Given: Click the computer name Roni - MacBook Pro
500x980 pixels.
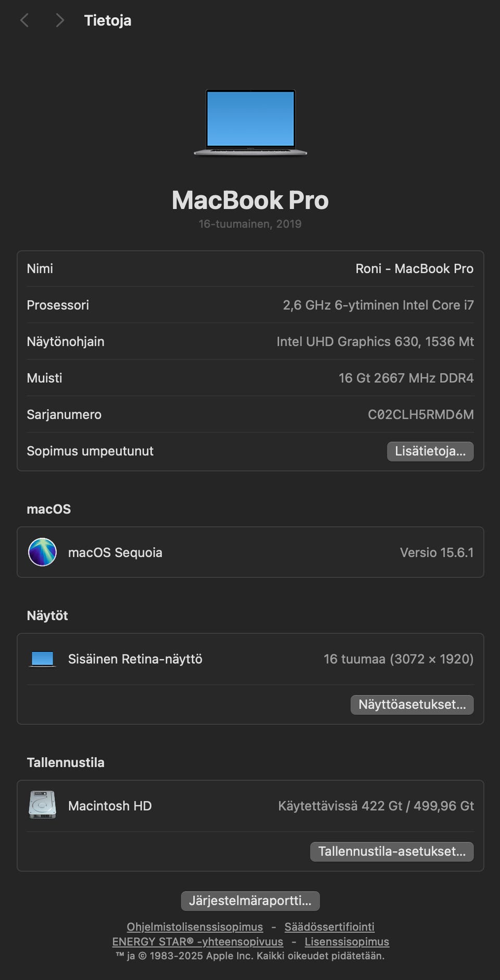Looking at the screenshot, I should [x=414, y=269].
